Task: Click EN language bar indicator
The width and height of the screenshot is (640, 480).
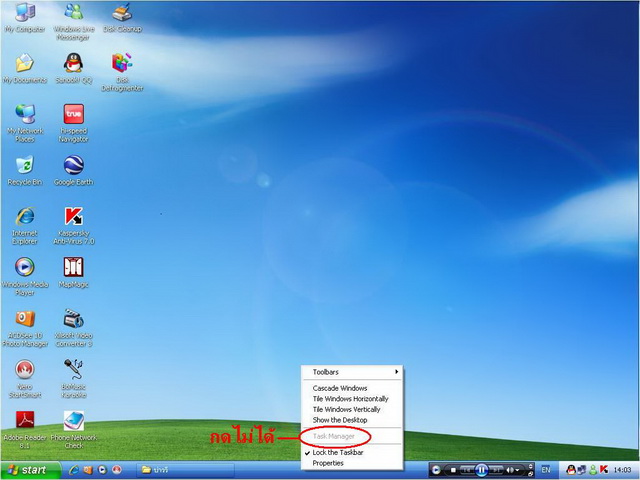Action: [546, 470]
